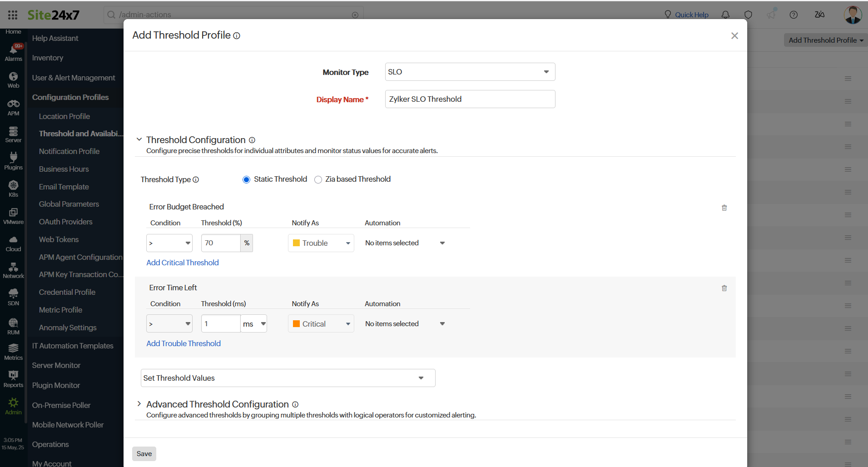Click the apps grid icon near Site24x7 logo
The height and width of the screenshot is (467, 868).
(x=13, y=15)
